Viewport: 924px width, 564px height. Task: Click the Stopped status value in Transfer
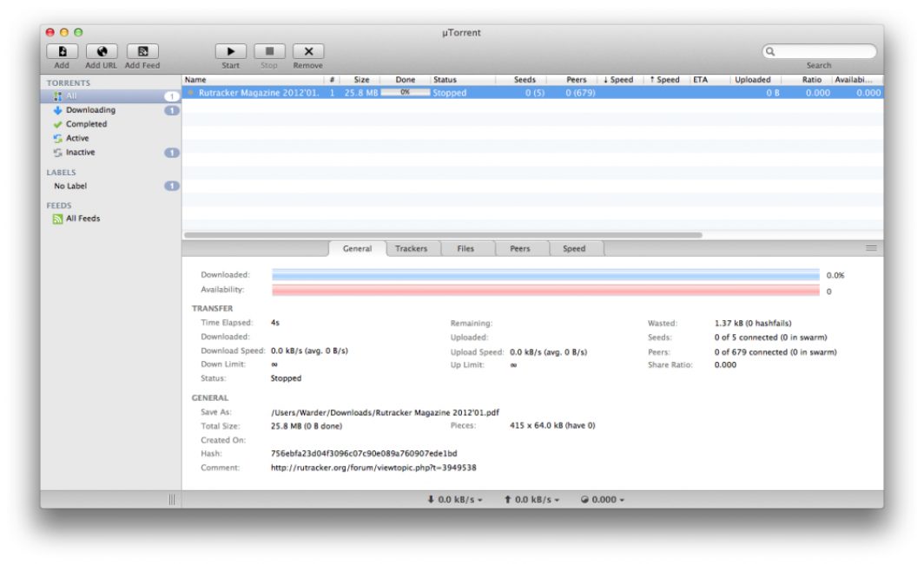[x=286, y=378]
